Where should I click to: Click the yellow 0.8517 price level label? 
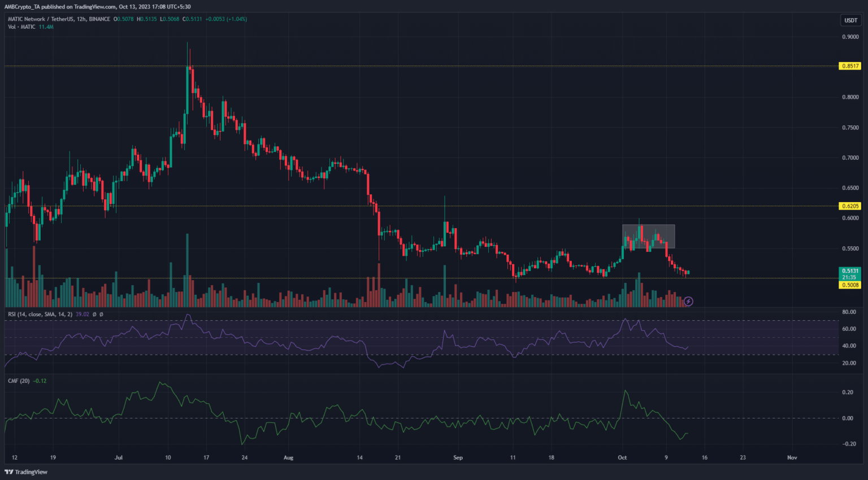[850, 66]
